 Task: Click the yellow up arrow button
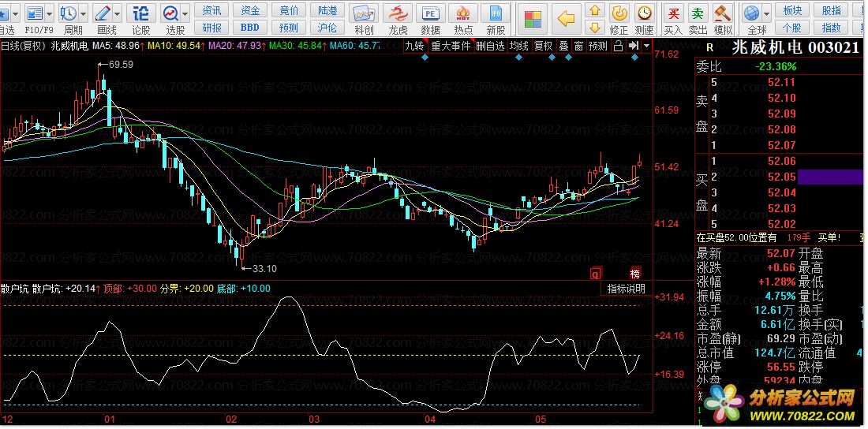coord(595,10)
